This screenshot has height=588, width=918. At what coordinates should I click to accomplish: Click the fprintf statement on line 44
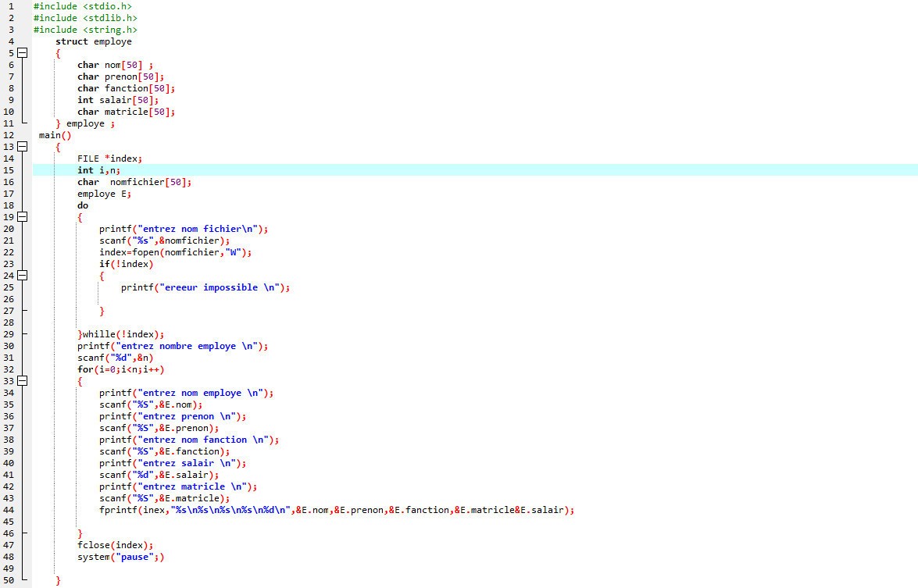click(337, 510)
